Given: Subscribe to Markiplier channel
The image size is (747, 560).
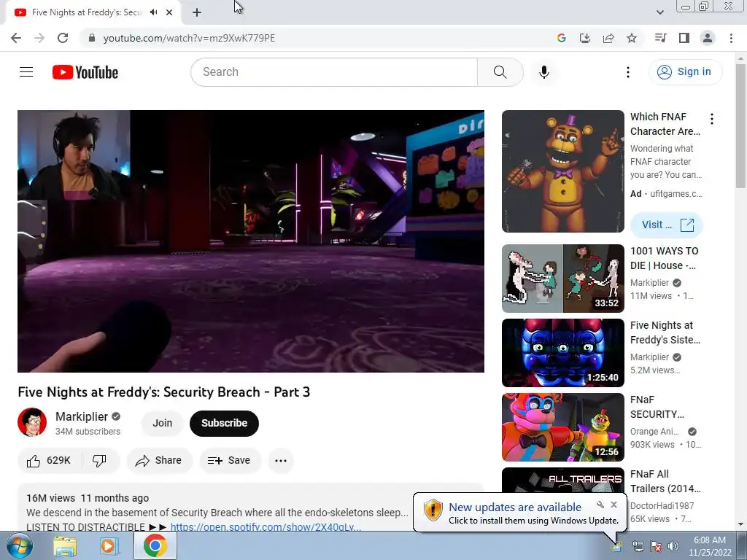Looking at the screenshot, I should point(224,423).
